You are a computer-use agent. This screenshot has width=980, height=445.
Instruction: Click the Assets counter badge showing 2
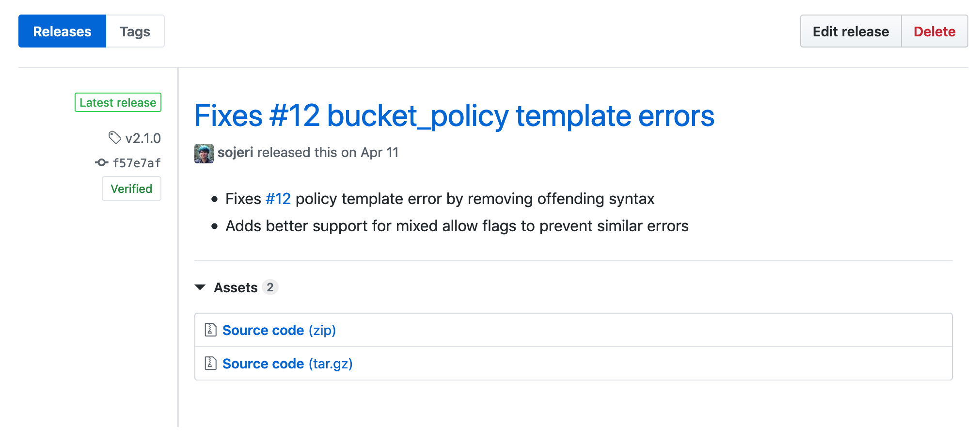(271, 287)
